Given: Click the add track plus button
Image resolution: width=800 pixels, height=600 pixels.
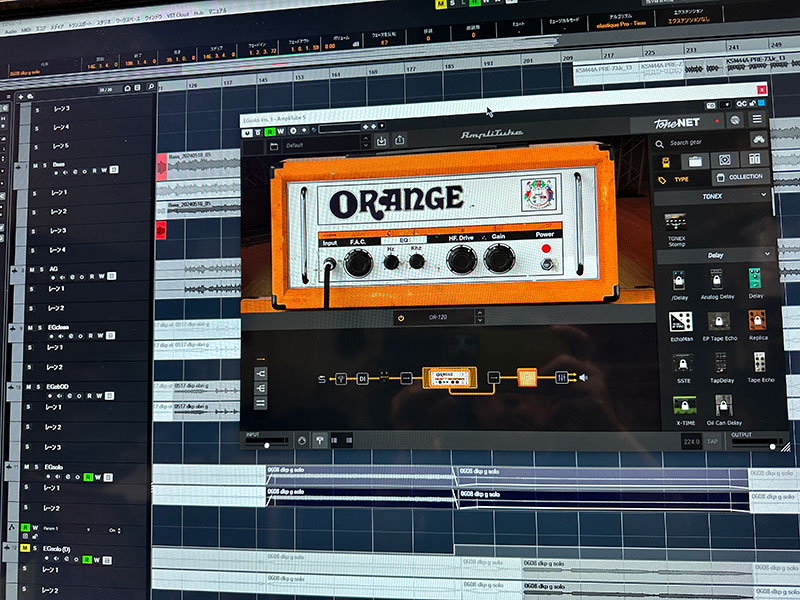Looking at the screenshot, I should [21, 97].
